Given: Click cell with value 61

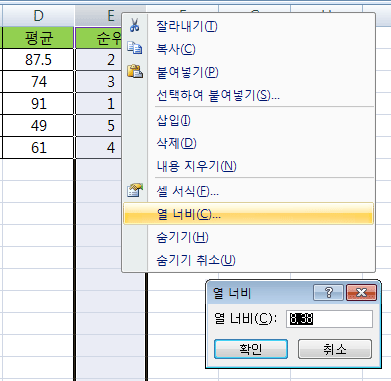Looking at the screenshot, I should click(38, 147).
